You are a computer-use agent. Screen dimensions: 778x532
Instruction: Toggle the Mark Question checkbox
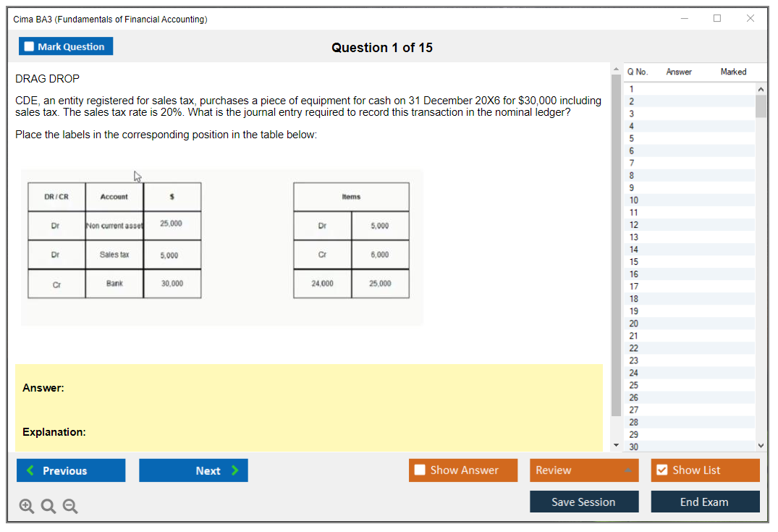pos(30,47)
